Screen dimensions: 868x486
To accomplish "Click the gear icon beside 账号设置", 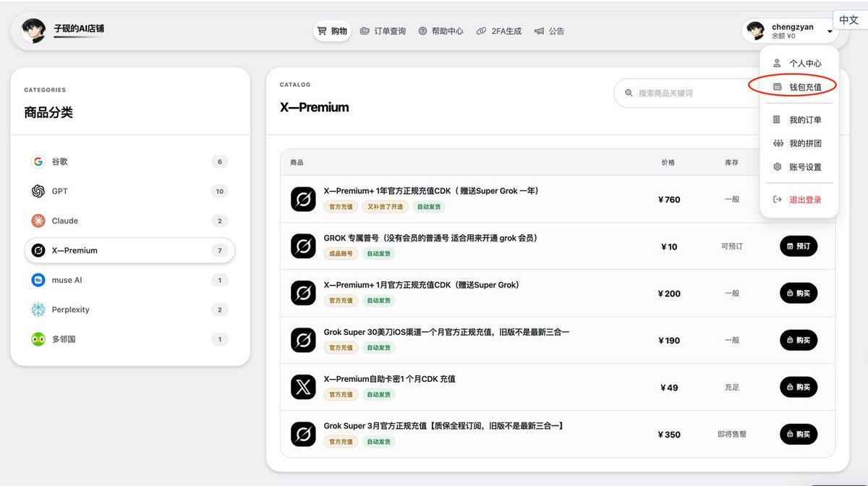I will (778, 167).
